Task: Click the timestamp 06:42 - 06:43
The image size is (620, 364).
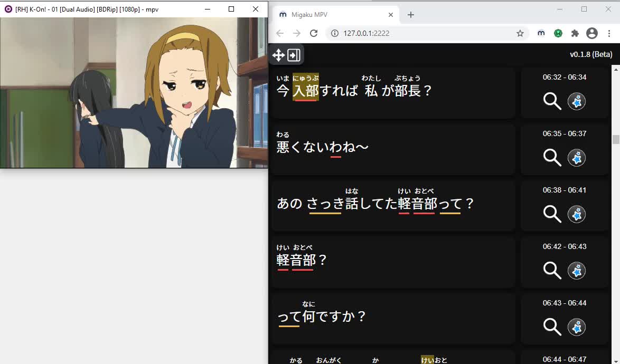Action: (x=564, y=246)
